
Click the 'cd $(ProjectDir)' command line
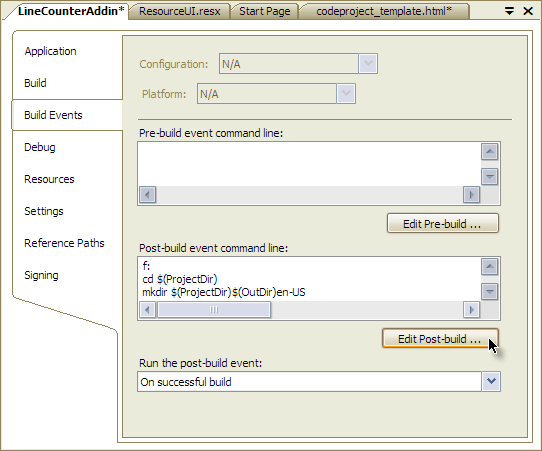tap(180, 279)
